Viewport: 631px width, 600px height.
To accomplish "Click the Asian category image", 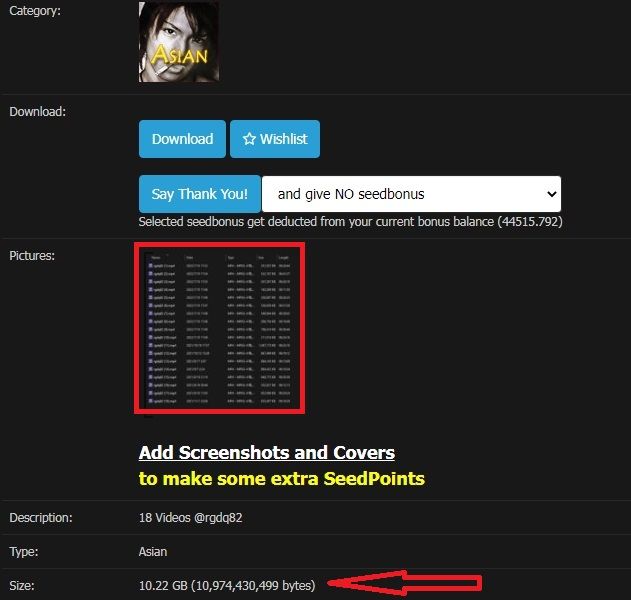I will tap(179, 41).
